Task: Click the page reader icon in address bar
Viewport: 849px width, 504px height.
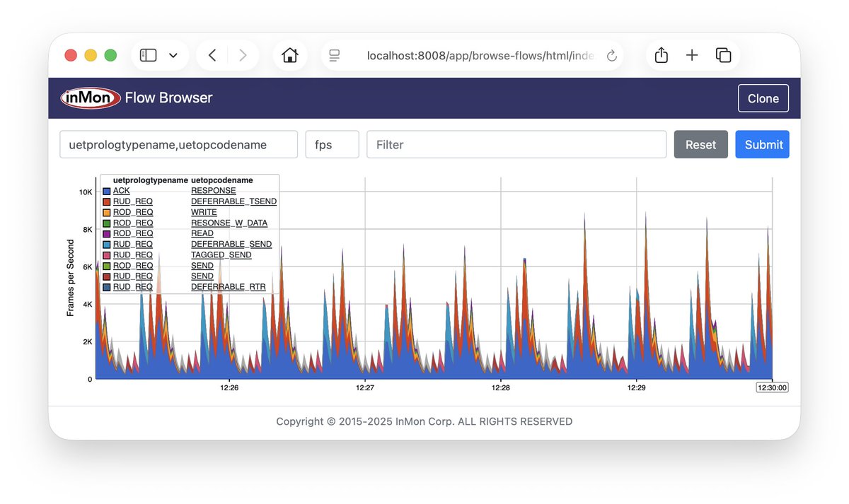Action: pos(335,55)
